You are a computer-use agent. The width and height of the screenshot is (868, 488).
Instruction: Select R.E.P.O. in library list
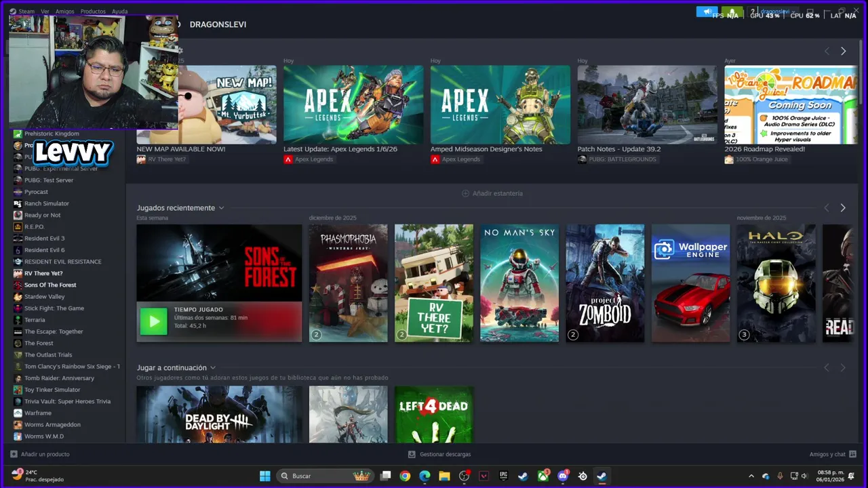point(35,226)
